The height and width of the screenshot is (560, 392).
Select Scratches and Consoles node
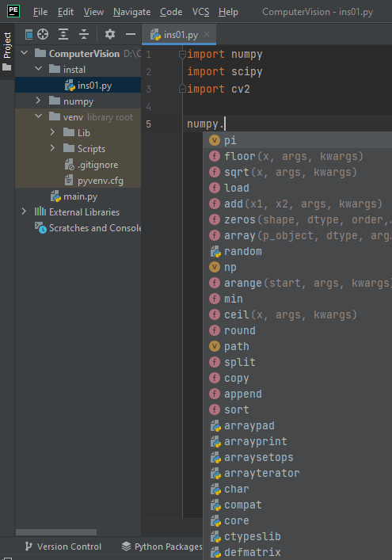78,228
